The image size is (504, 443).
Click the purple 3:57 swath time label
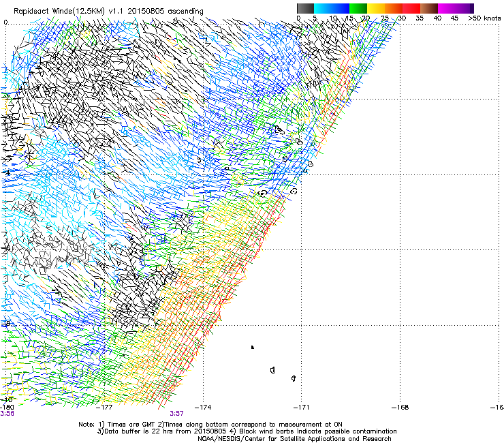pyautogui.click(x=177, y=414)
